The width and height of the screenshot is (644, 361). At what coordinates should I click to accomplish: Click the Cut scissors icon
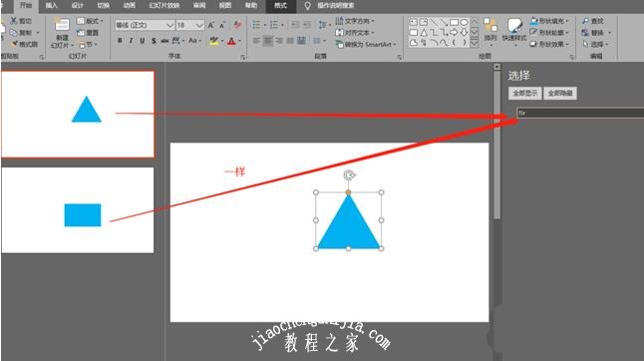pos(14,21)
